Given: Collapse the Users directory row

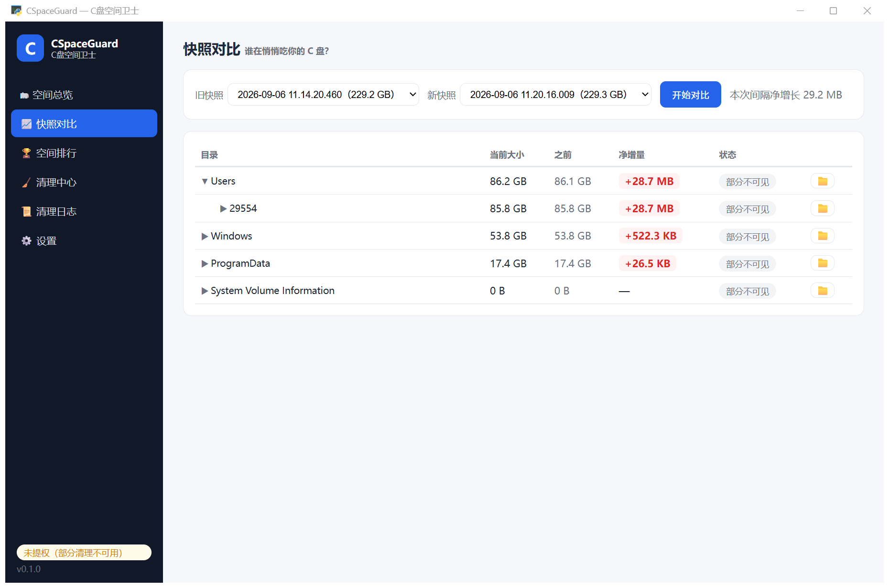Looking at the screenshot, I should click(x=205, y=181).
